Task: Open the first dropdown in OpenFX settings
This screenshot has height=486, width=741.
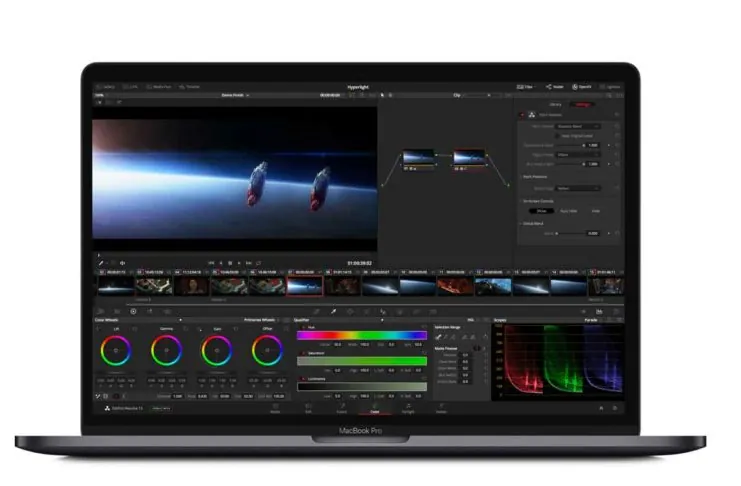Action: 577,126
